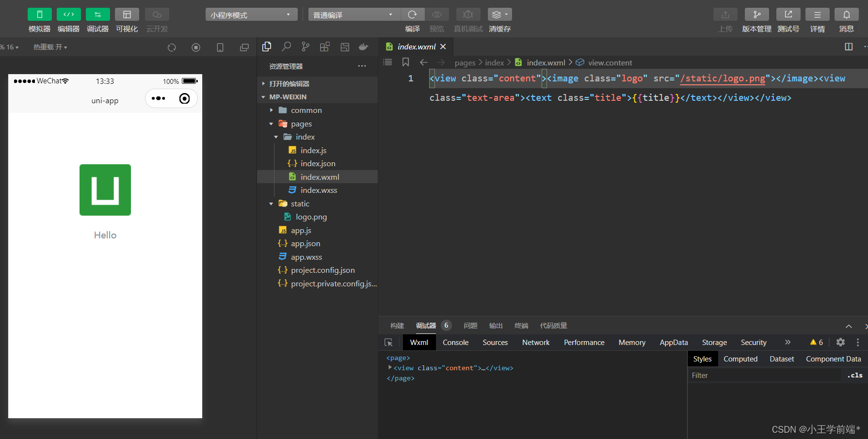Viewport: 868px width, 439px height.
Task: Switch to the 终端 panel tab
Action: [x=521, y=326]
